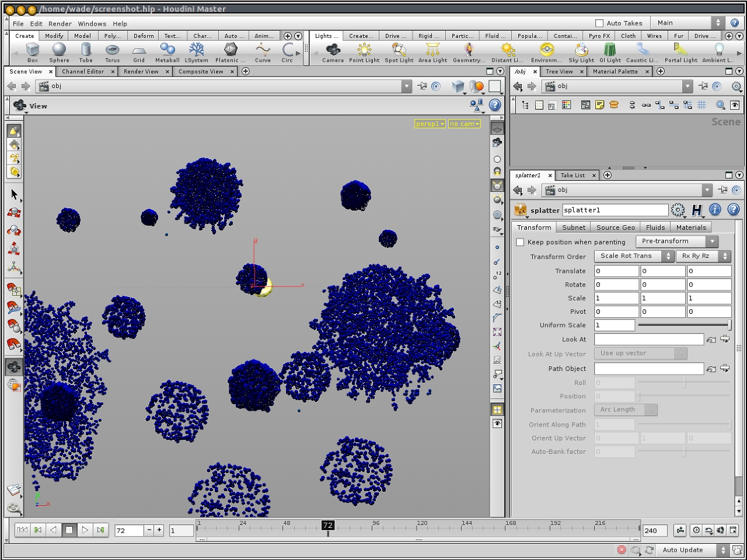
Task: Switch to the Source Geo tab
Action: click(615, 228)
